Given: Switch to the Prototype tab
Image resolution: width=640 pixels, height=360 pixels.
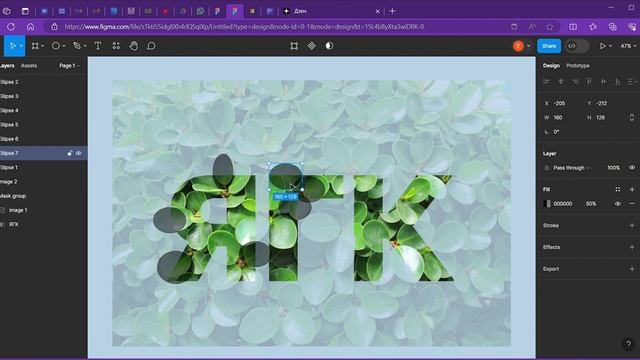Looking at the screenshot, I should 578,66.
